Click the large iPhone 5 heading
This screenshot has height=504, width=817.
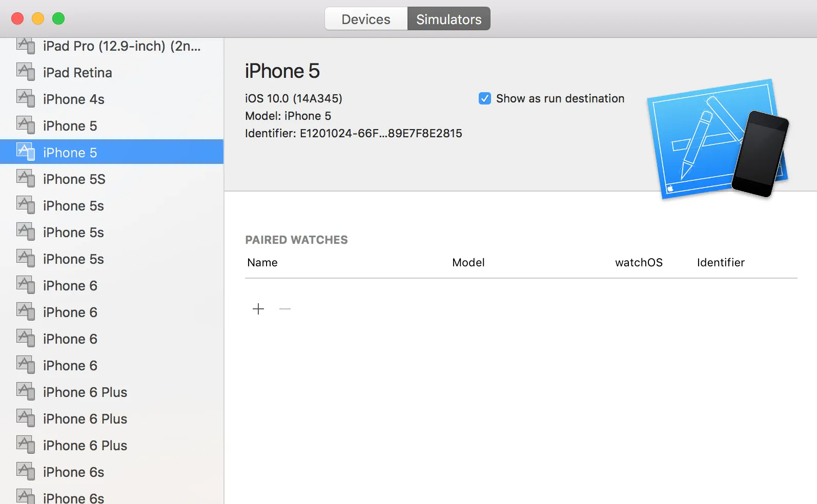click(282, 71)
